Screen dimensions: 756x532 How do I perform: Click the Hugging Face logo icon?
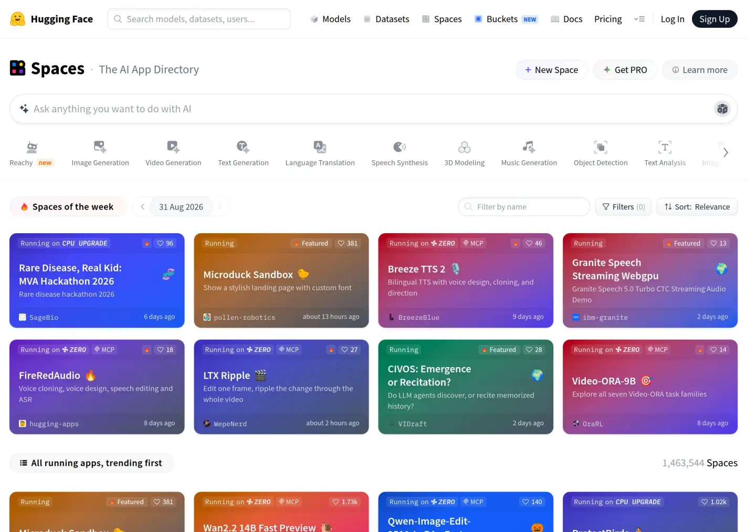18,19
